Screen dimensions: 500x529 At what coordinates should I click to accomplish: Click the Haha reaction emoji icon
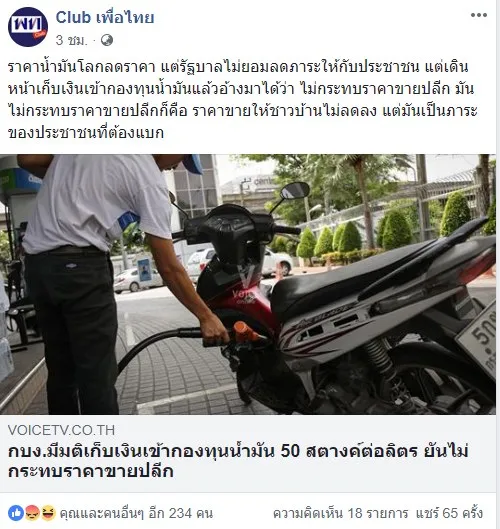coord(48,513)
